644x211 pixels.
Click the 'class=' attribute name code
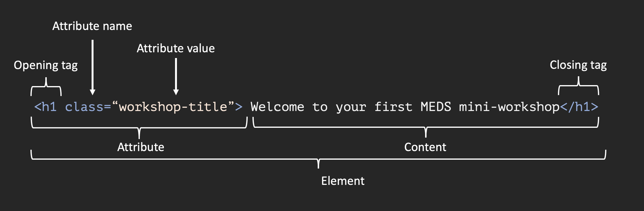point(88,107)
